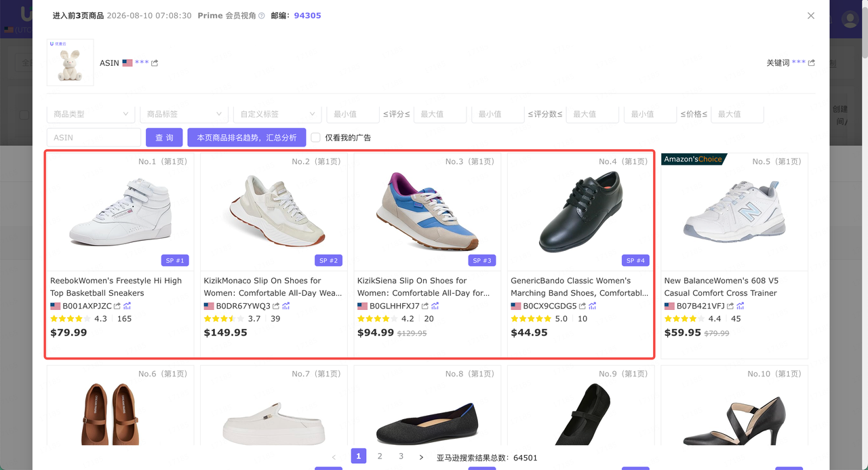Image resolution: width=868 pixels, height=470 pixels.
Task: Click 本页商品排名趋势，汇总分析 button
Action: click(247, 138)
